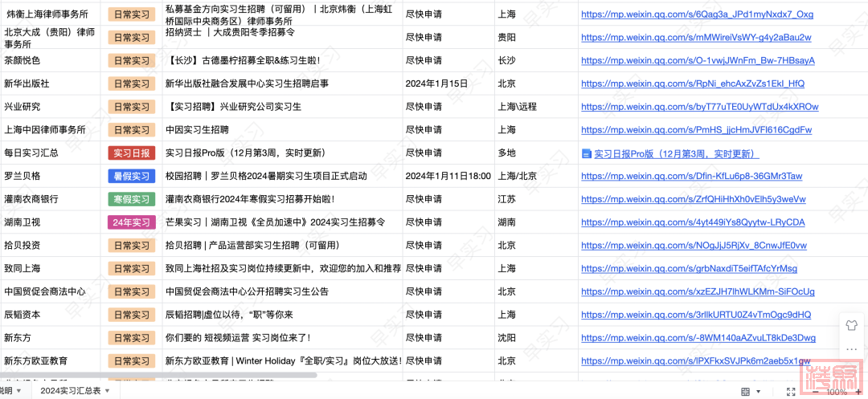Viewport: 868px width, 399px height.
Task: Open the link ending lPXFkxSVJPk6m2aeb5x1gw
Action: 695,361
